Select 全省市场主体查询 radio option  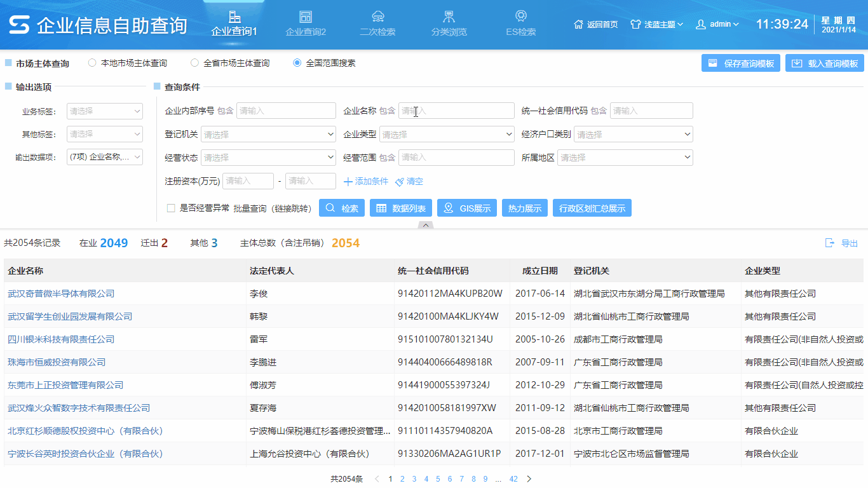coord(194,63)
